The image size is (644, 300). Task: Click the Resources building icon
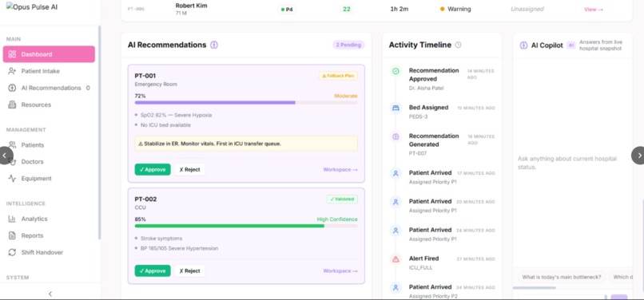coord(12,105)
